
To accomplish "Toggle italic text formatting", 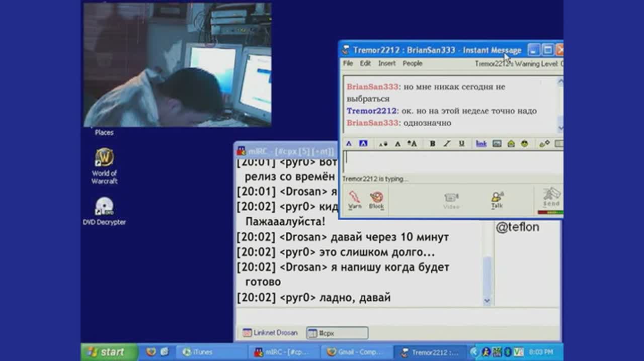I will (x=446, y=144).
